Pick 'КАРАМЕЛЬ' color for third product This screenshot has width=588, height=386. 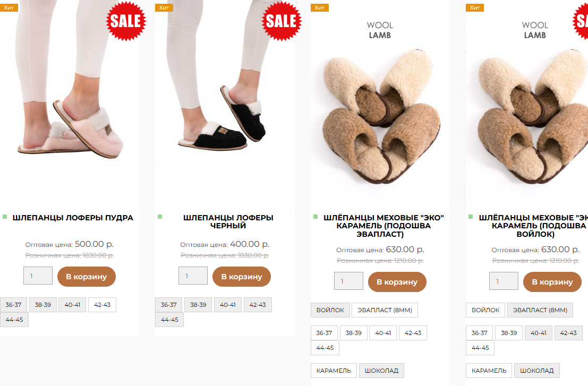point(334,371)
